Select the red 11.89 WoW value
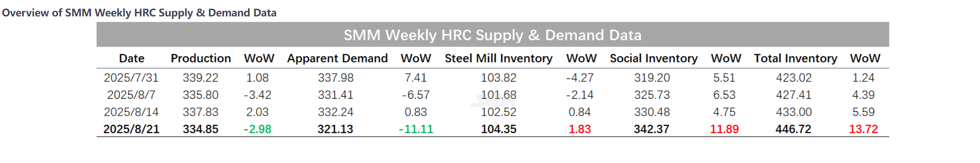 [x=724, y=129]
